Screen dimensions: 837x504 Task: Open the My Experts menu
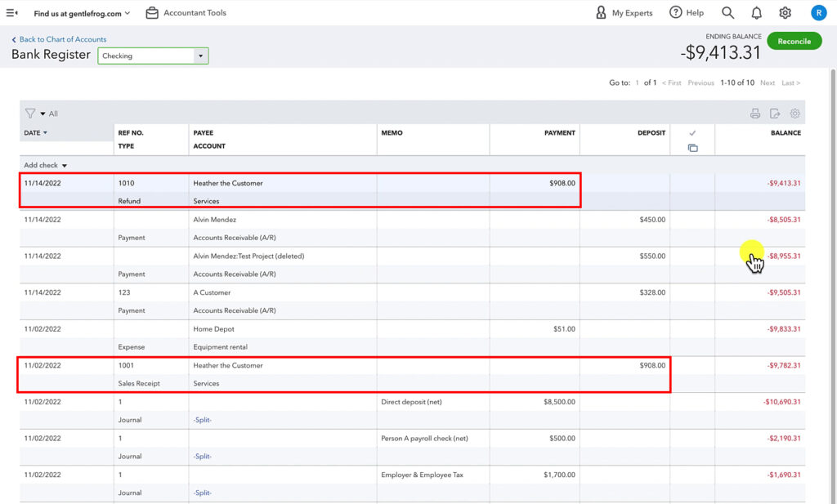(x=624, y=12)
